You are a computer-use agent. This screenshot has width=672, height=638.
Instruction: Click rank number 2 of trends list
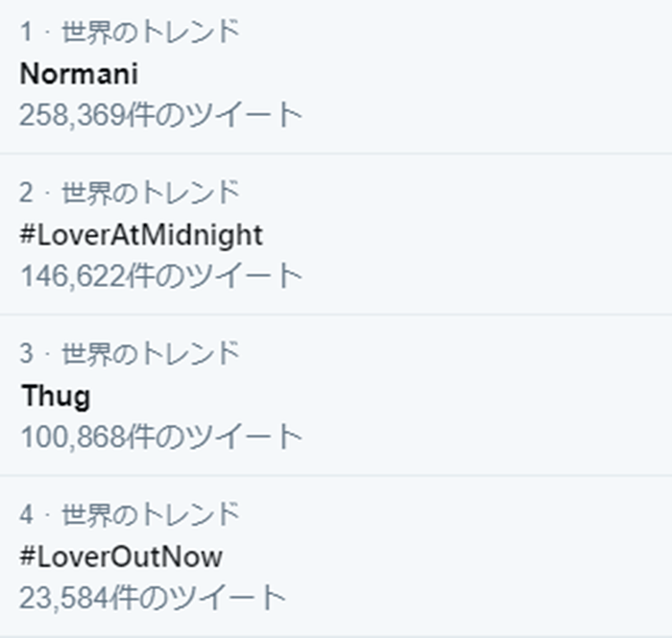tap(26, 193)
